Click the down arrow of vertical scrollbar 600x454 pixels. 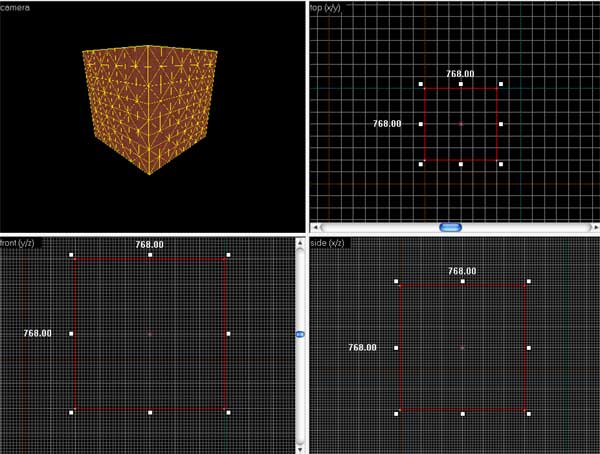click(x=300, y=448)
